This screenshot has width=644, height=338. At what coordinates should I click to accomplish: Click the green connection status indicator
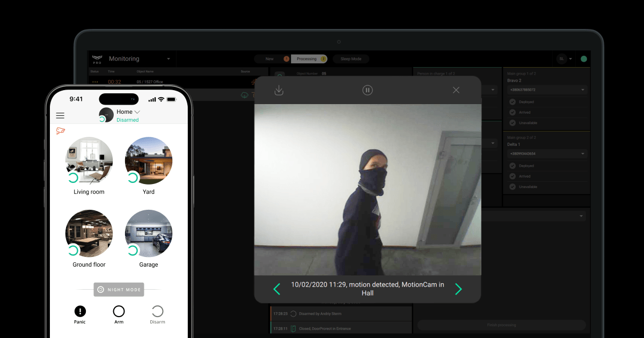click(x=584, y=59)
